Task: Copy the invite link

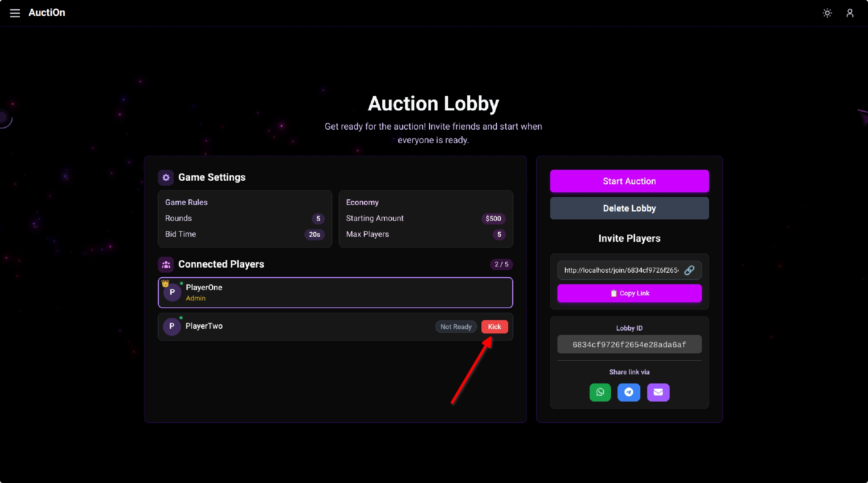Action: coord(629,293)
